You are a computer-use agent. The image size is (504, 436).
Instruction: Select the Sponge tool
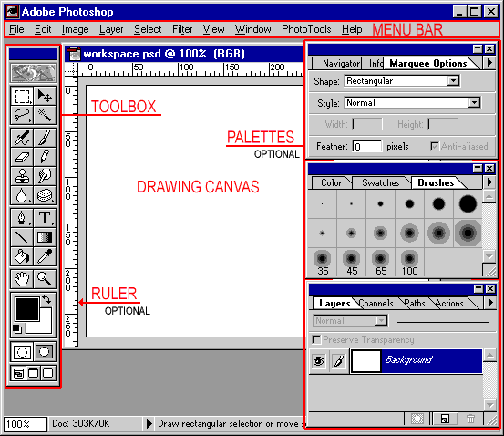(x=45, y=195)
